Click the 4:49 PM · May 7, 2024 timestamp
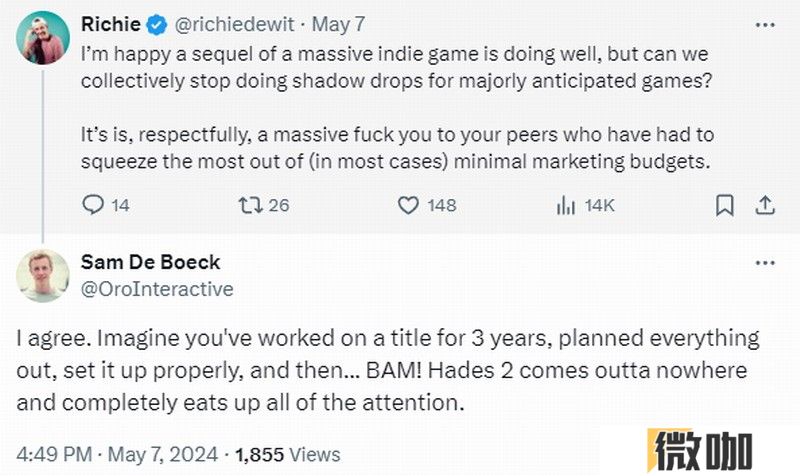This screenshot has height=476, width=800. click(117, 454)
